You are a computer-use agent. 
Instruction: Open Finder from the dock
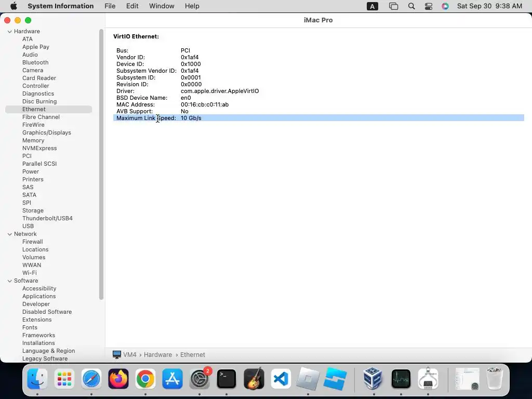(37, 379)
